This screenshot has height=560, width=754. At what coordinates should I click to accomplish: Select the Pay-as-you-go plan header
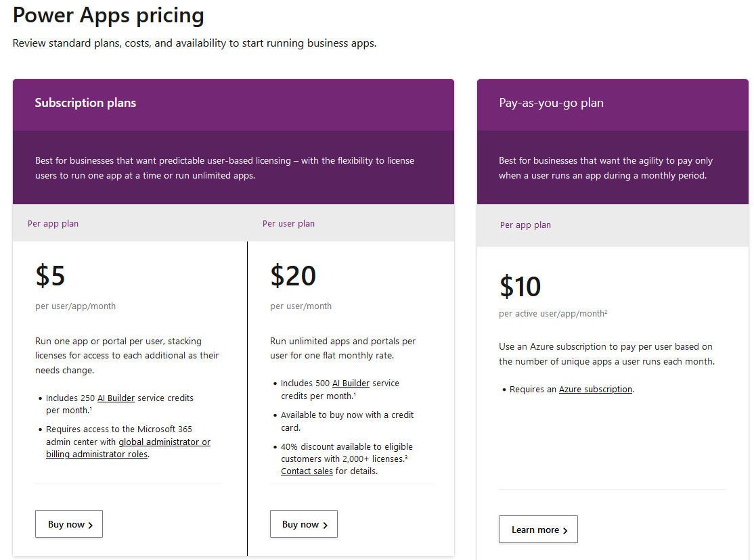click(x=551, y=103)
